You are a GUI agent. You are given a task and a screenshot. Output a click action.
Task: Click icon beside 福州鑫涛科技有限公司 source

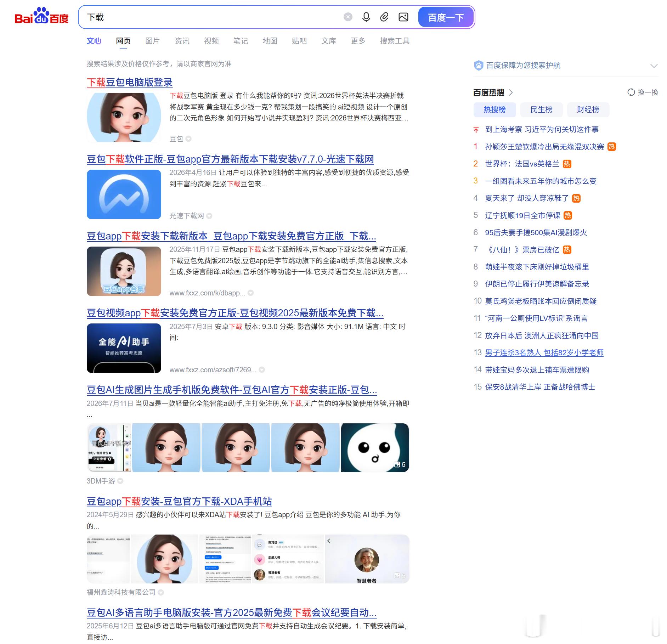(161, 592)
